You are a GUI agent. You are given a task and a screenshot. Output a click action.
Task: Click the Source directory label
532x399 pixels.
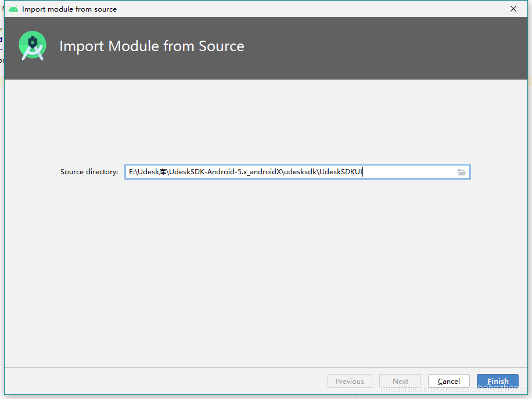click(89, 172)
